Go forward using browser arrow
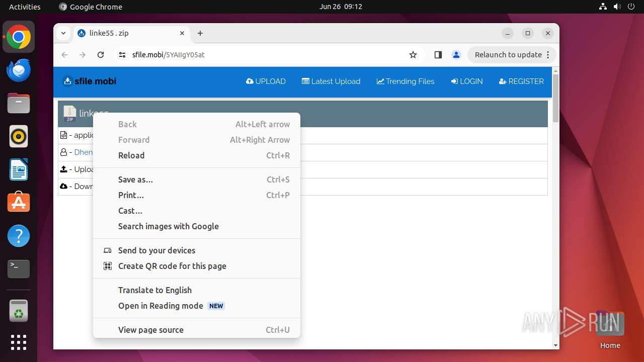Image resolution: width=644 pixels, height=362 pixels. [x=83, y=55]
